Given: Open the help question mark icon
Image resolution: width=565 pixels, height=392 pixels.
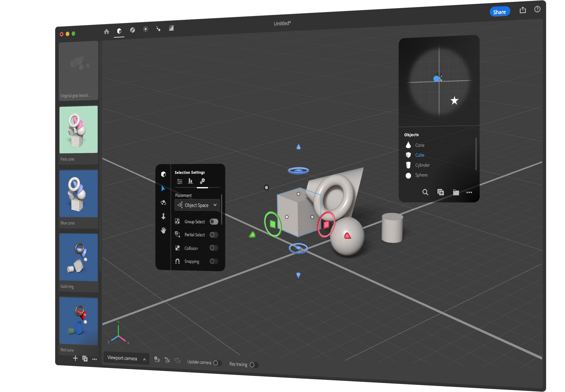Looking at the screenshot, I should [537, 9].
